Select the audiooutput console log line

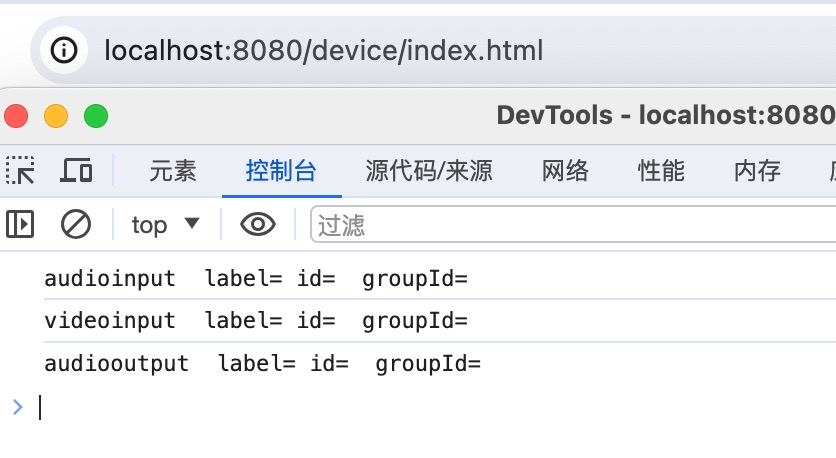(x=263, y=364)
